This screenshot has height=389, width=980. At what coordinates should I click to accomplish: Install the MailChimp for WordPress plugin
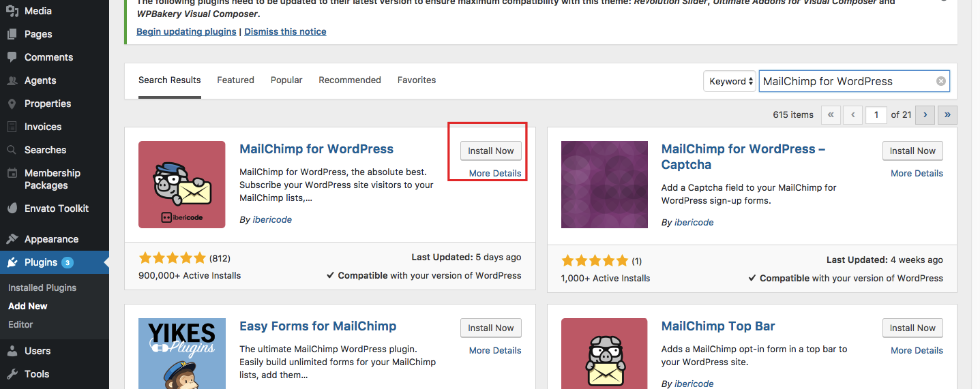click(x=490, y=151)
